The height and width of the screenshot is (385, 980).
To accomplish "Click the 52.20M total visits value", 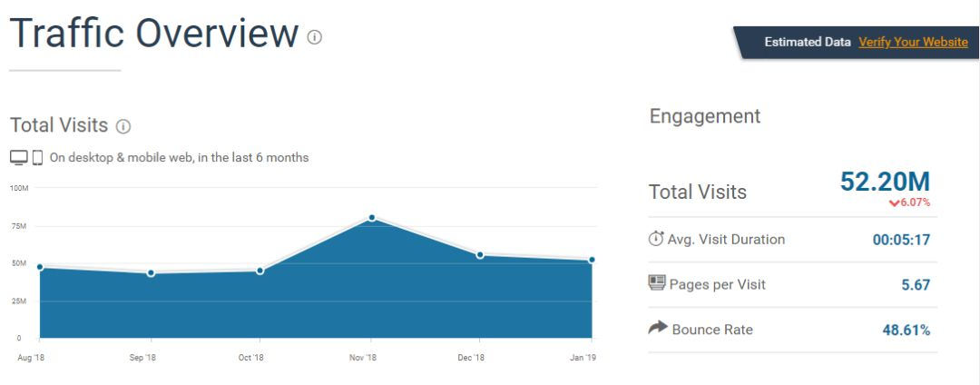I will pos(885,182).
